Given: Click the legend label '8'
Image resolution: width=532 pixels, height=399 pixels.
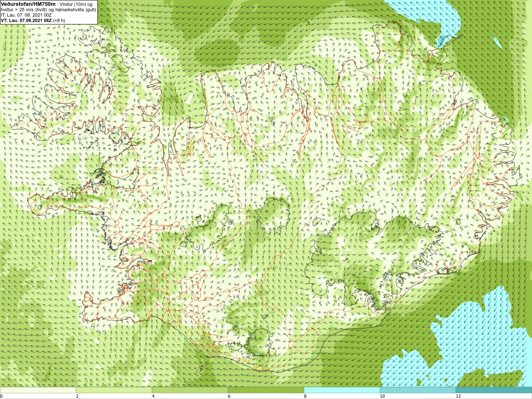Looking at the screenshot, I should coord(305,397).
